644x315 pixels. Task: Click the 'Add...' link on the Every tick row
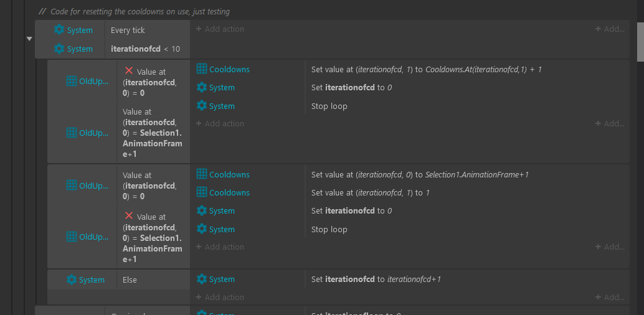pyautogui.click(x=609, y=29)
